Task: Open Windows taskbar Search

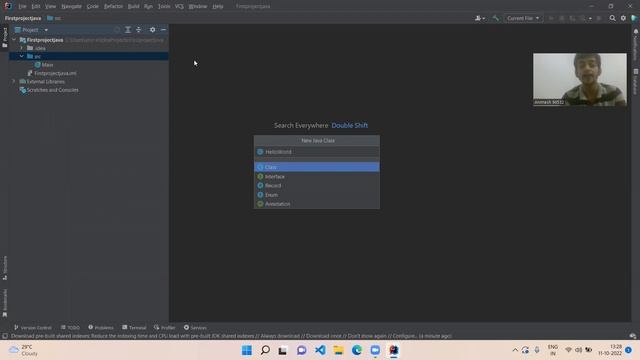Action: pos(265,350)
